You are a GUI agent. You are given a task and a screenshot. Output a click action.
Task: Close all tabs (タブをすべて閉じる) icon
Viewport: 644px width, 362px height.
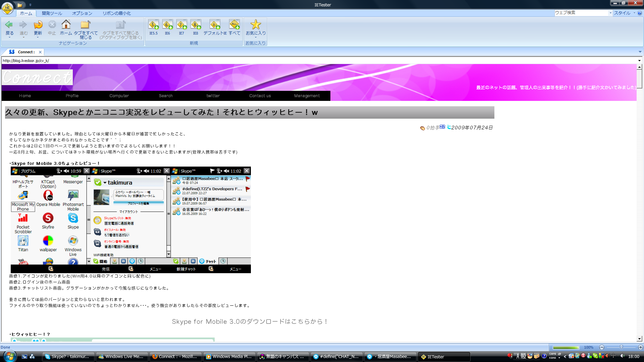86,24
